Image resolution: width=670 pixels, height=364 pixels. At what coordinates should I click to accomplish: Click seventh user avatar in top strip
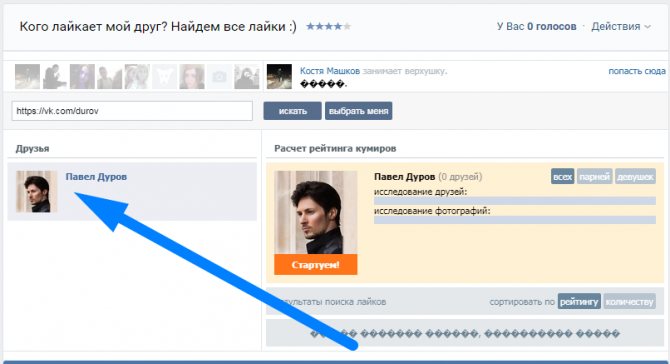tap(192, 76)
